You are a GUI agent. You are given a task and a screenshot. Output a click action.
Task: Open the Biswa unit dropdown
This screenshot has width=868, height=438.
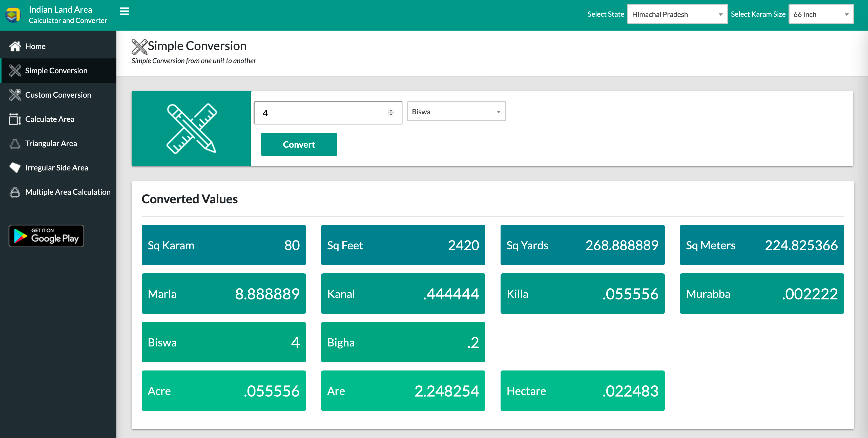click(456, 112)
